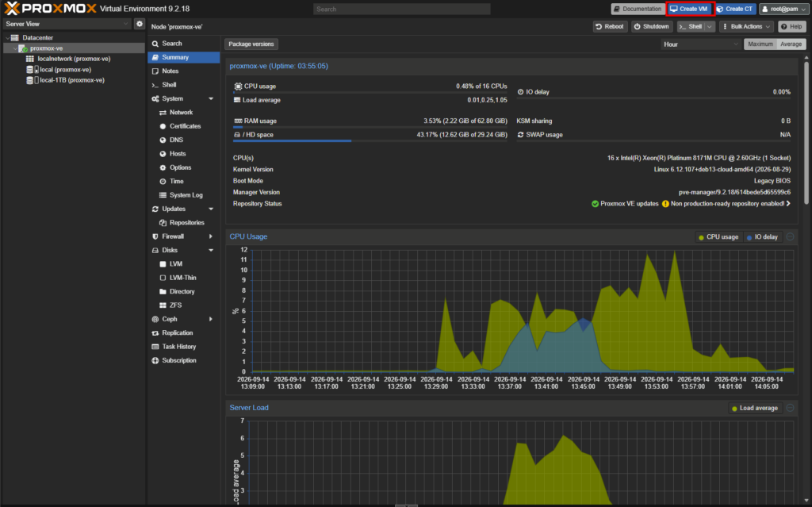Select the Summary menu item
The height and width of the screenshot is (507, 812).
pyautogui.click(x=184, y=58)
